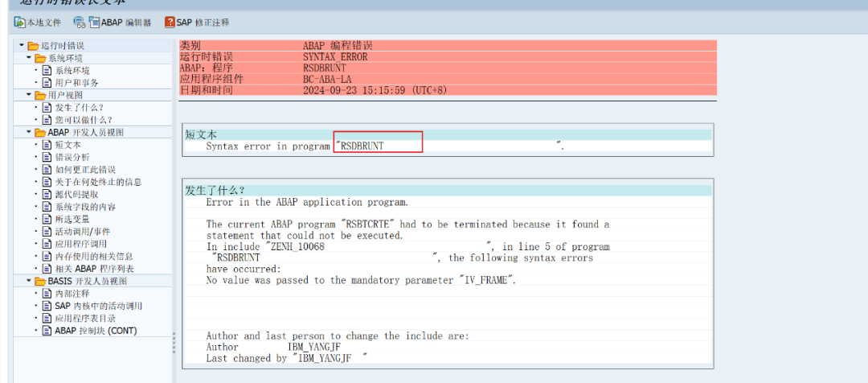This screenshot has height=383, width=868.
Task: Collapse the 用户视图 folder arrow
Action: 29,95
